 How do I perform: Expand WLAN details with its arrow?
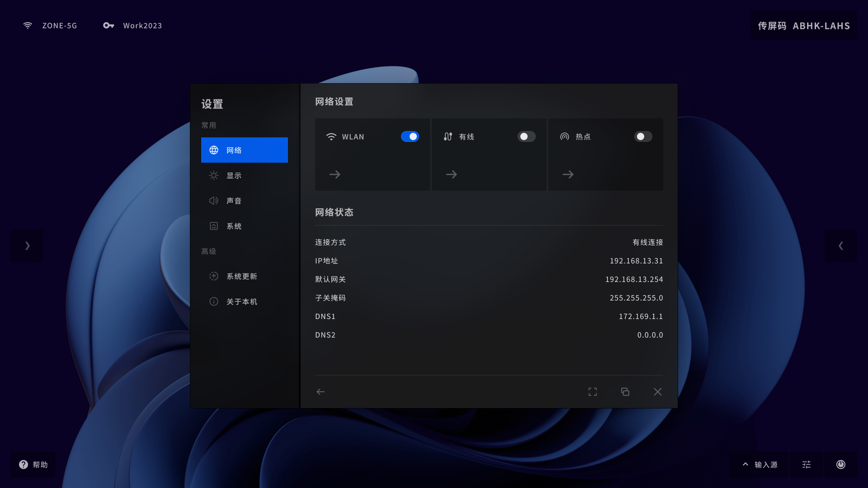[x=335, y=174]
